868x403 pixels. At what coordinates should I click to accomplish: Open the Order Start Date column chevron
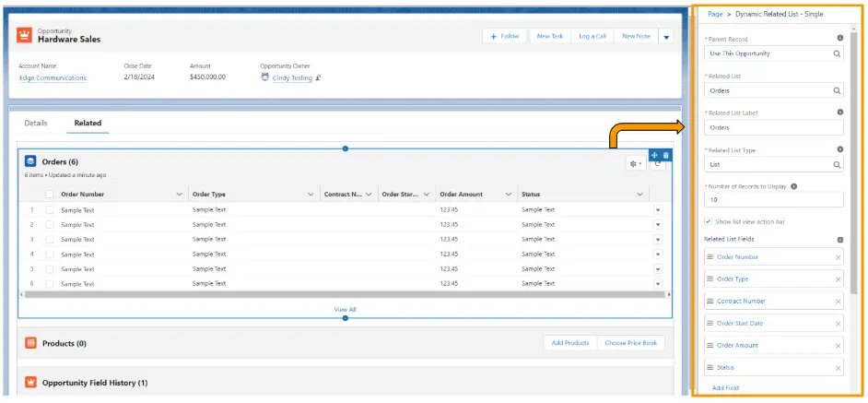(x=427, y=195)
